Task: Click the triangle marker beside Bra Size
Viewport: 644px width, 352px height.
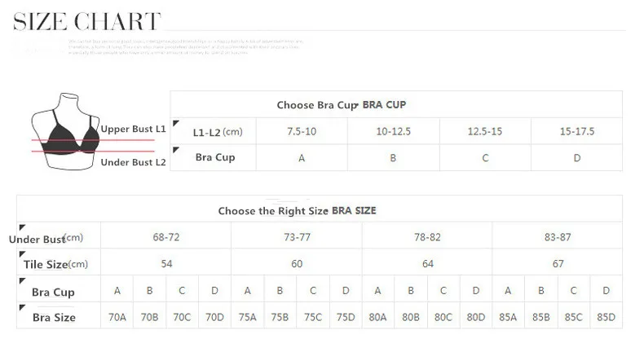Action: coord(22,307)
